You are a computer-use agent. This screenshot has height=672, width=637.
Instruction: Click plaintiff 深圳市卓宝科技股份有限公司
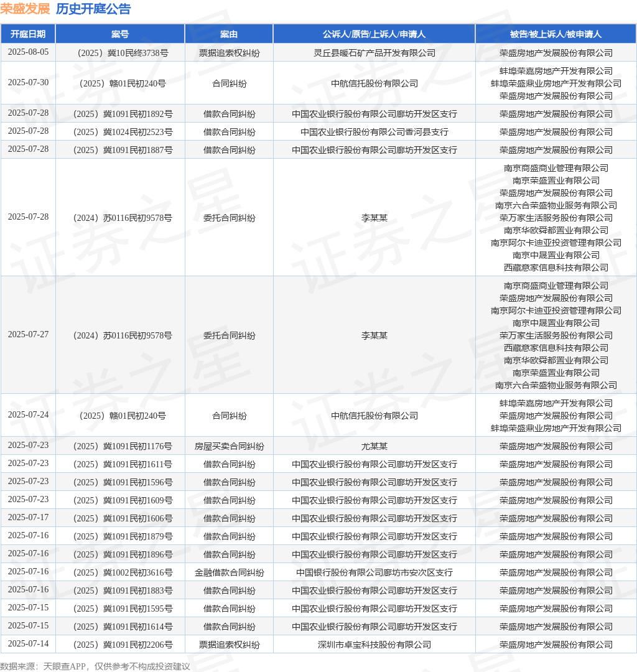[374, 645]
